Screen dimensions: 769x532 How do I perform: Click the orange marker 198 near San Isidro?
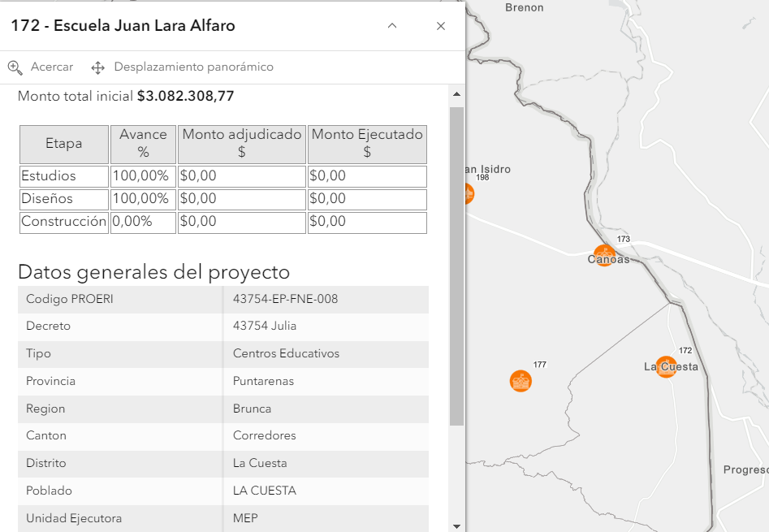(x=468, y=193)
